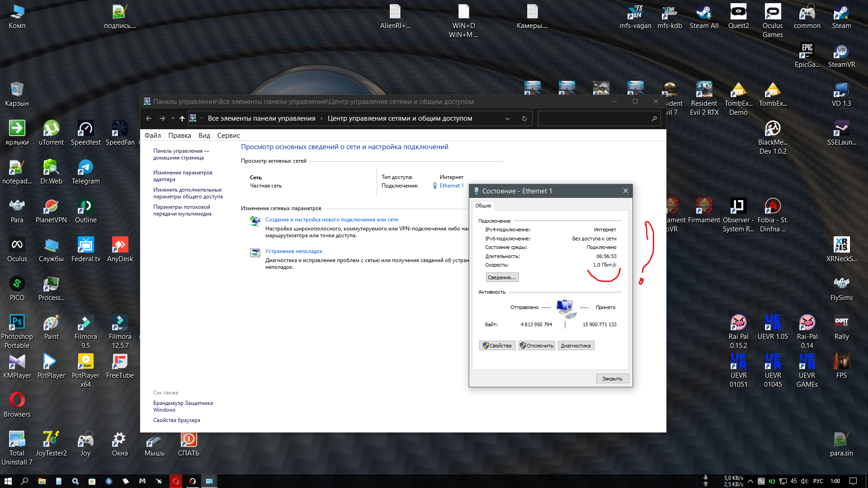Open the Сервис menu
Viewport: 868px width, 488px height.
[x=228, y=136]
